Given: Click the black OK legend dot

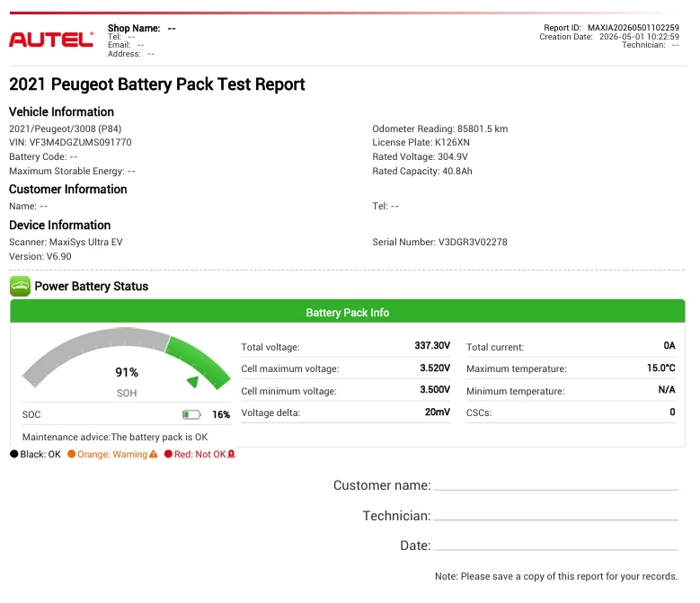Looking at the screenshot, I should coord(13,454).
